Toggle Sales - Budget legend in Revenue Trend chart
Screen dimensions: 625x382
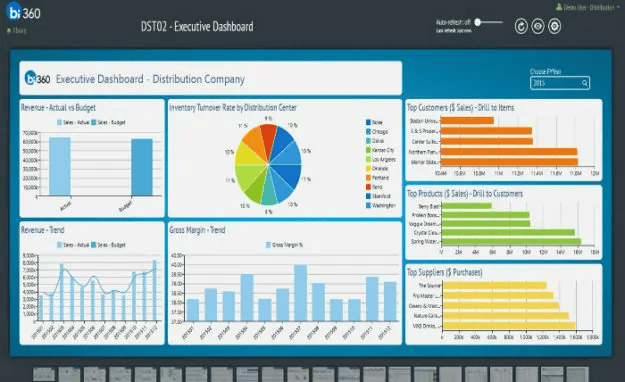pos(108,245)
